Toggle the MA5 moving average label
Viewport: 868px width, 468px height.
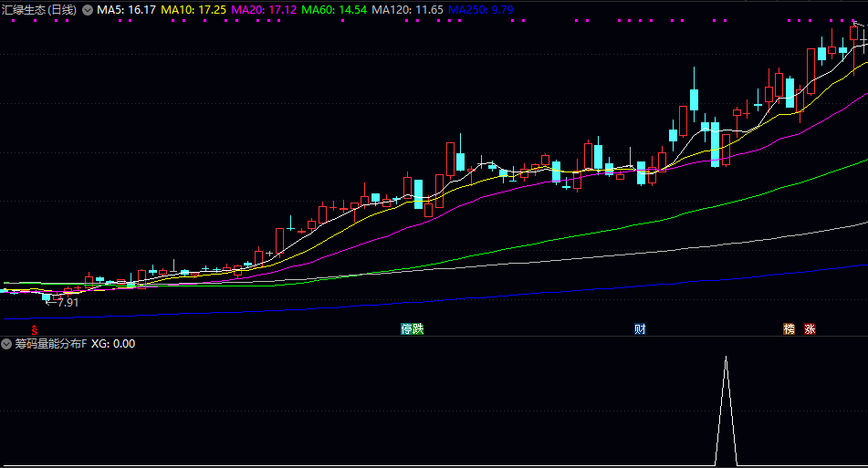click(127, 10)
